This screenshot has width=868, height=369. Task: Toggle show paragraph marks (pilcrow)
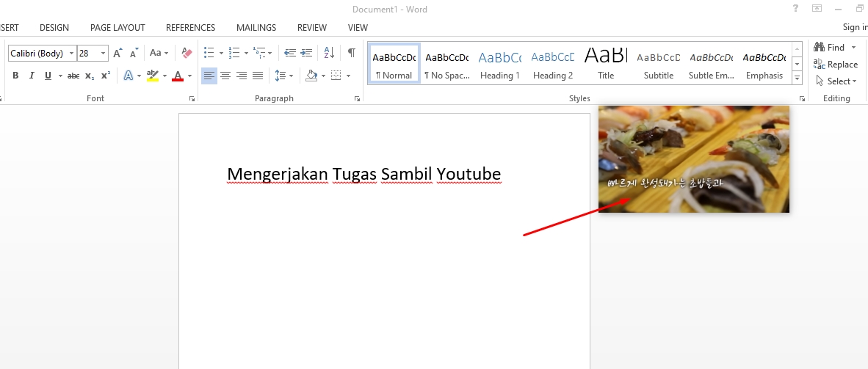coord(352,53)
